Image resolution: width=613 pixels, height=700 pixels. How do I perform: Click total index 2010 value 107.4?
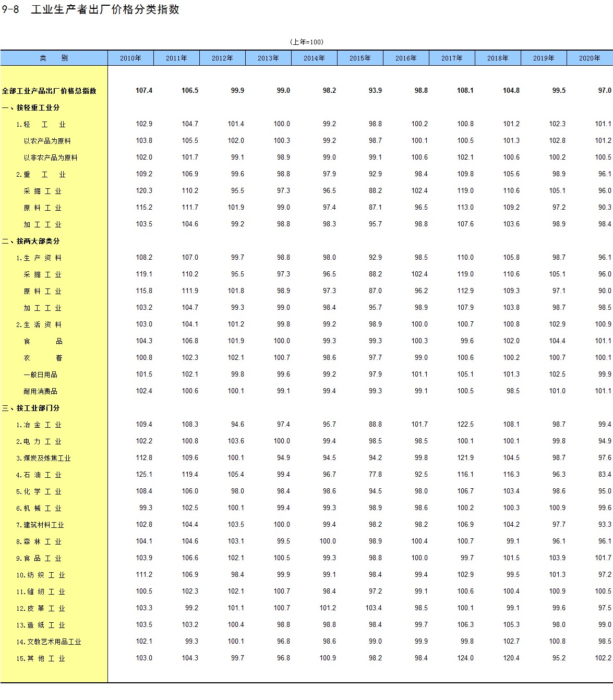tap(144, 91)
